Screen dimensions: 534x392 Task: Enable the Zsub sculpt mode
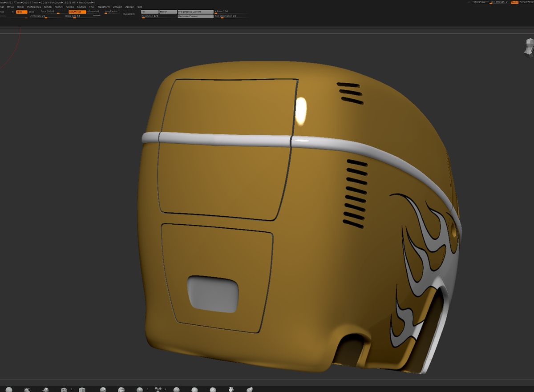click(31, 12)
